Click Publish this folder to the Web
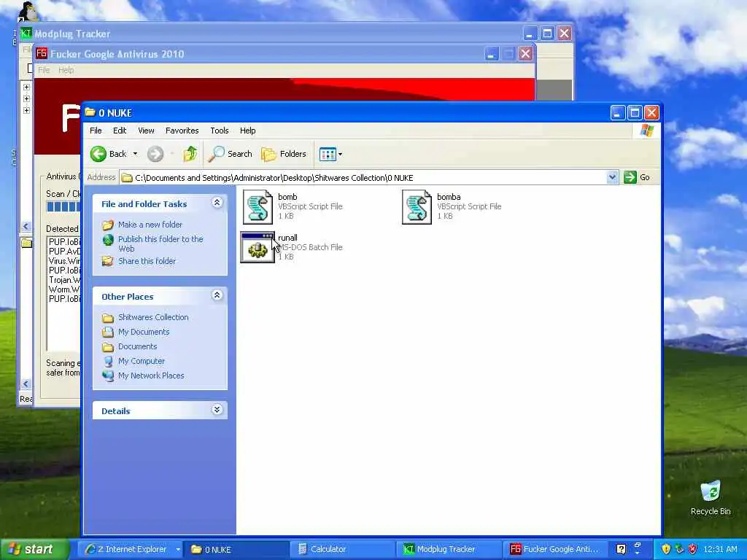The height and width of the screenshot is (560, 747). click(160, 244)
